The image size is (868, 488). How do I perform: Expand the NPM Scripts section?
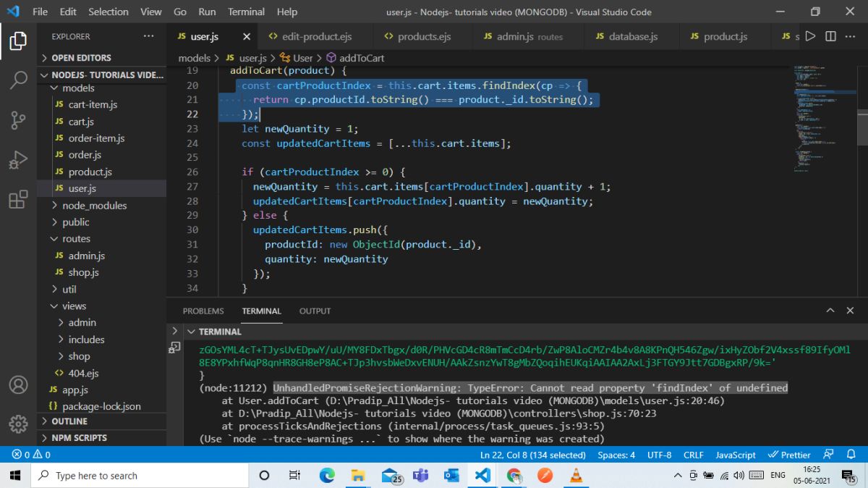[101, 437]
